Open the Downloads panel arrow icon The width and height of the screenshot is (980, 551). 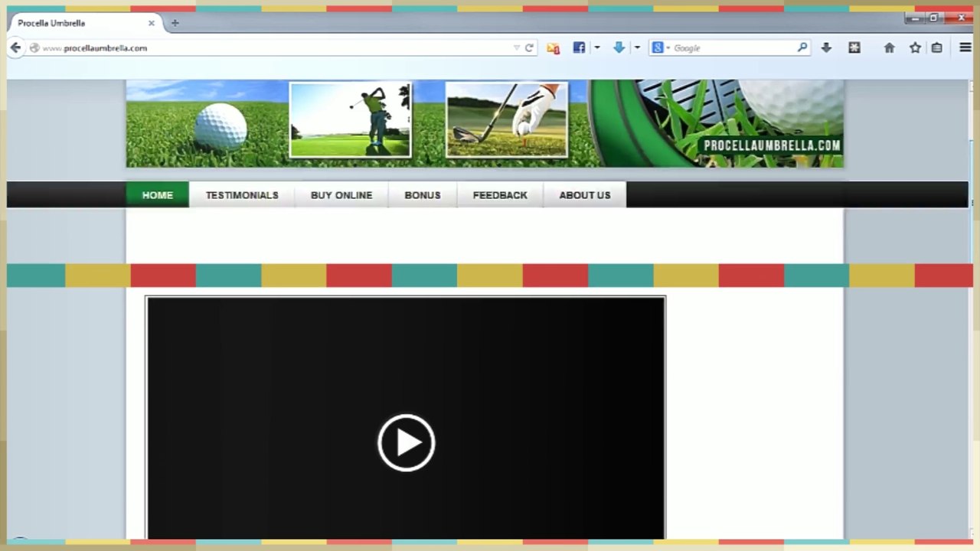coord(826,47)
